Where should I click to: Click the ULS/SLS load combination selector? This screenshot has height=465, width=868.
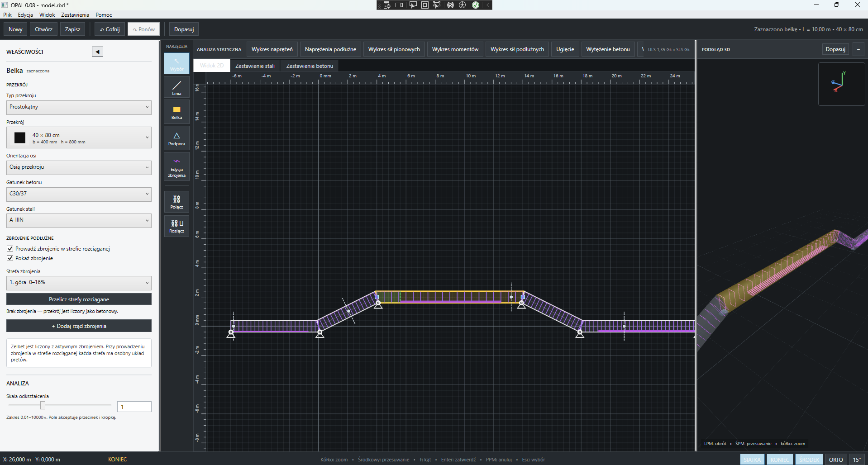click(x=668, y=49)
